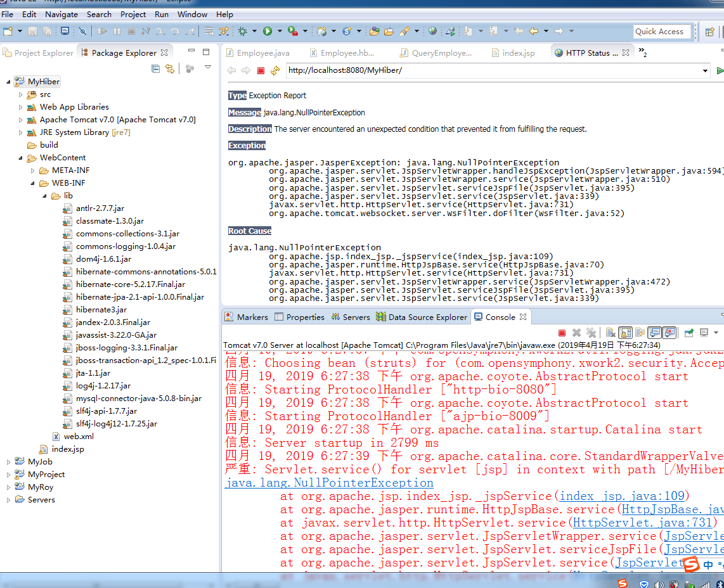Toggle Link with Editor in Package Explorer
This screenshot has height=588, width=724.
170,69
